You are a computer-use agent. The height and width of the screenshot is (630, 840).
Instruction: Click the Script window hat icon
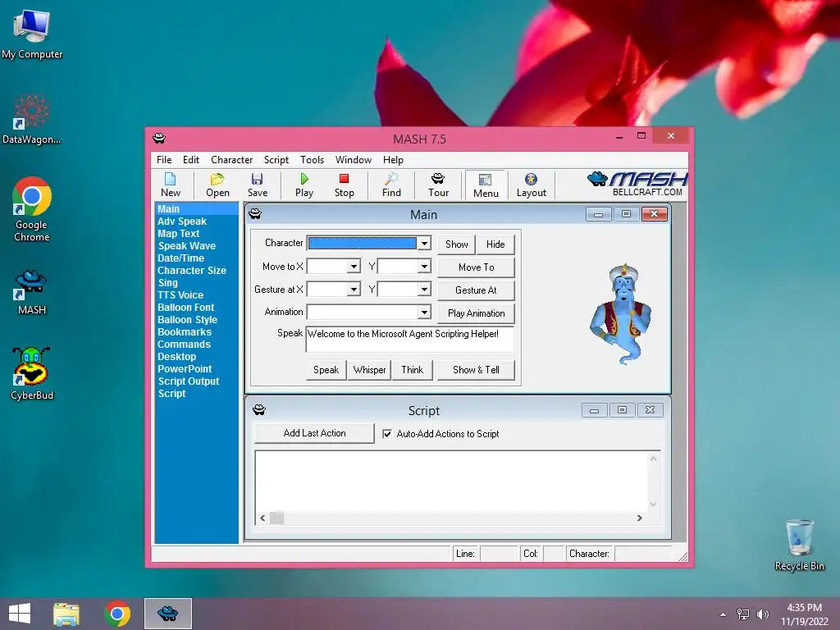click(x=259, y=410)
